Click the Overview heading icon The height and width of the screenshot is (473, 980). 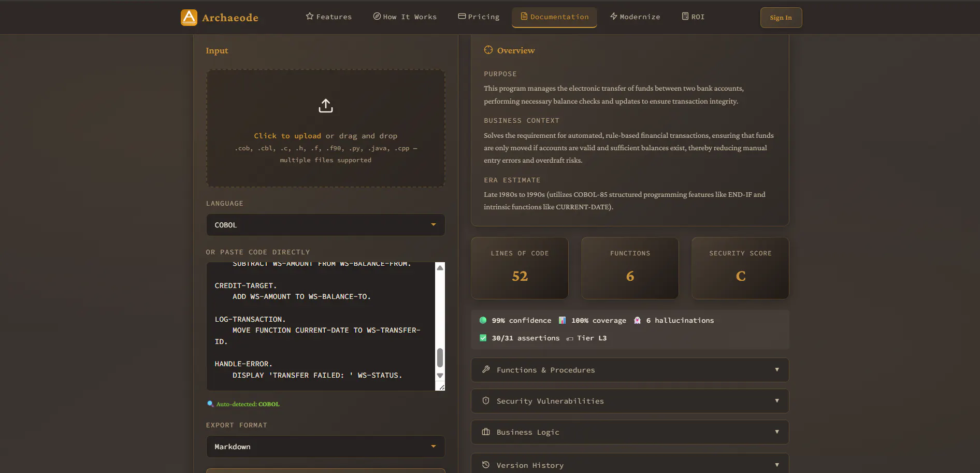point(488,50)
